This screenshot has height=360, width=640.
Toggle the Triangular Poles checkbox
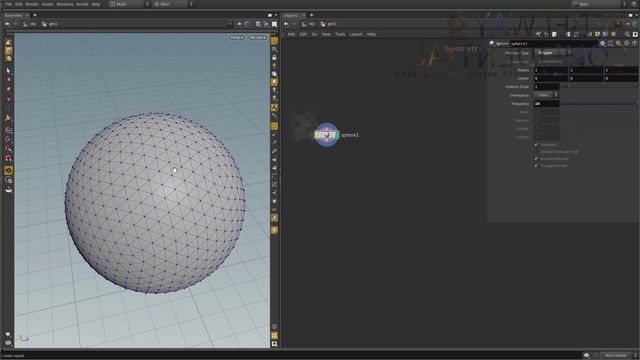pyautogui.click(x=537, y=165)
